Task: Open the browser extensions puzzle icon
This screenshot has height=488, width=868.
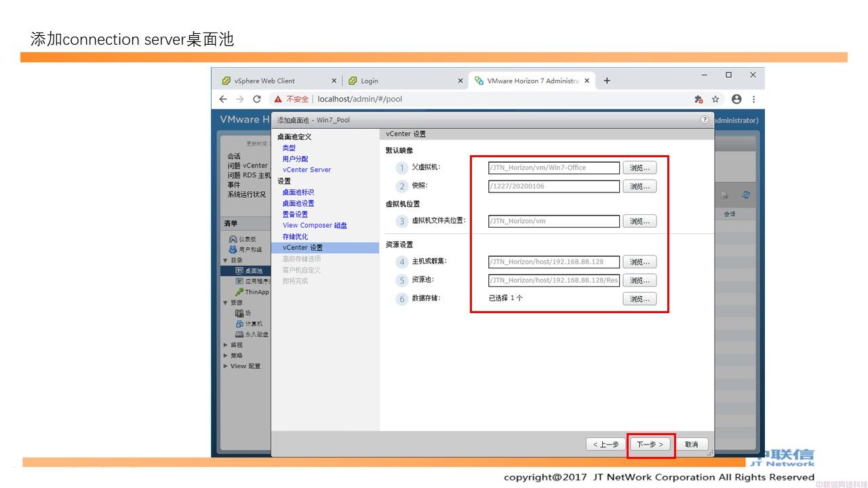Action: [x=698, y=99]
